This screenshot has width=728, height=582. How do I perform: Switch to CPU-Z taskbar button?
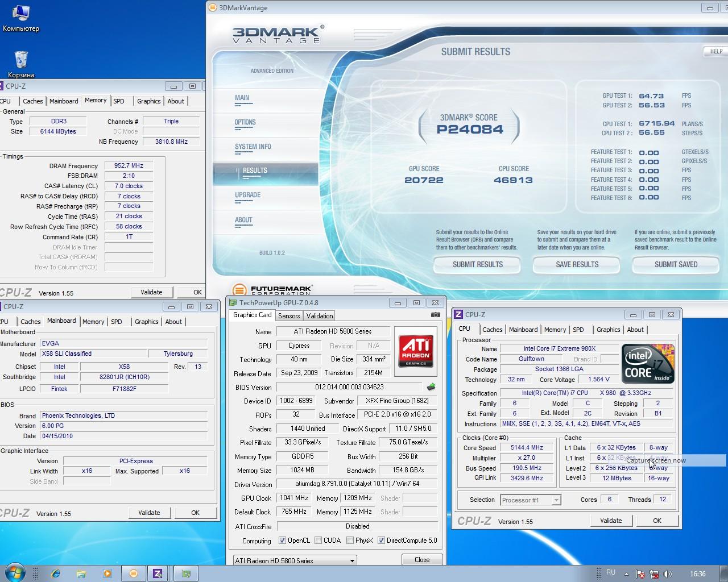click(x=158, y=573)
